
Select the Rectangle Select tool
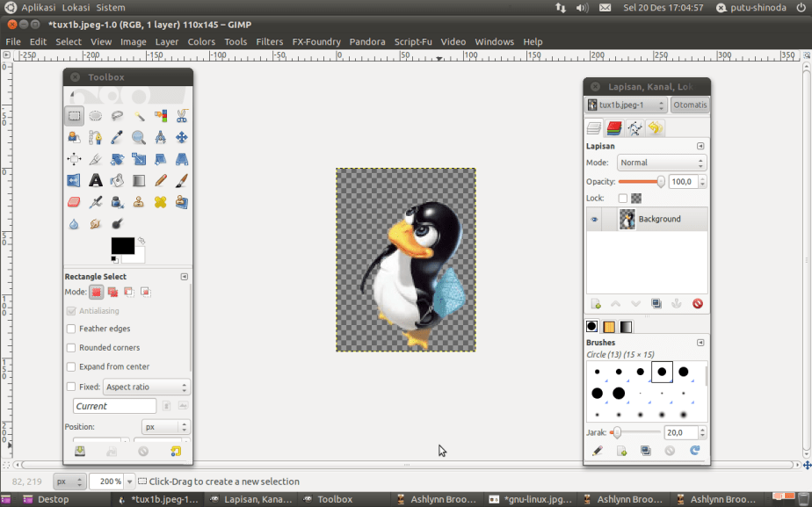[x=74, y=116]
